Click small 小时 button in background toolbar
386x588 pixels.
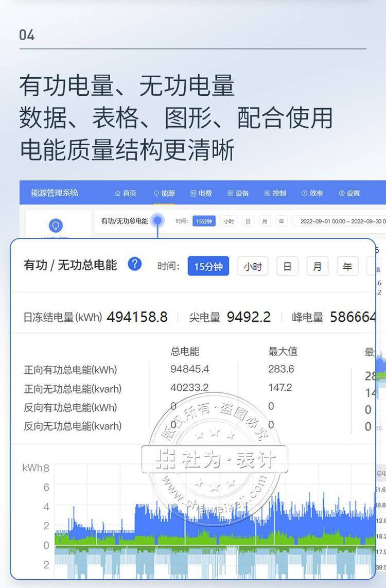coord(229,221)
